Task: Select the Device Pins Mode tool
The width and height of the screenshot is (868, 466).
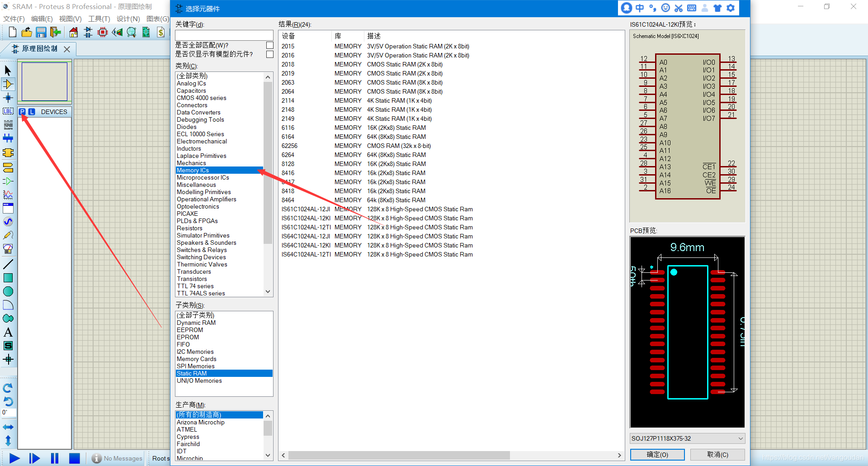Action: point(8,181)
